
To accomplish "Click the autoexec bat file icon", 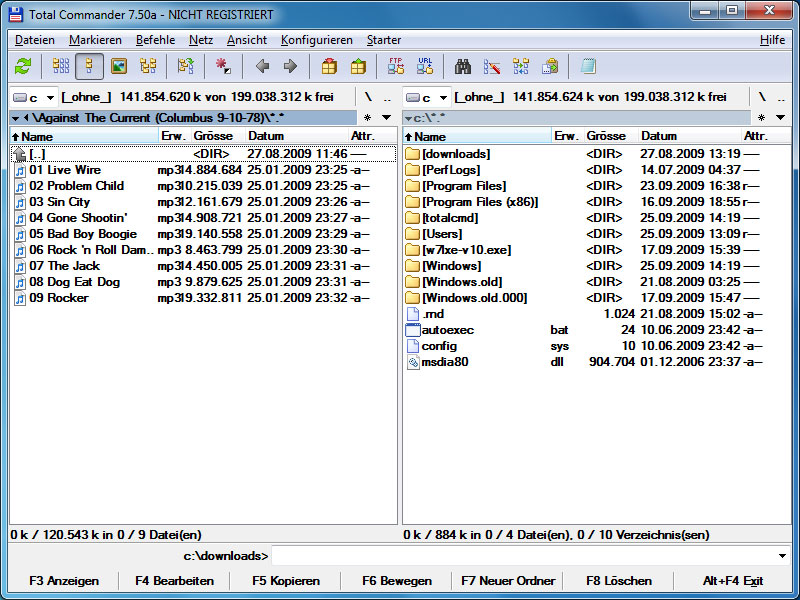I will pos(412,330).
